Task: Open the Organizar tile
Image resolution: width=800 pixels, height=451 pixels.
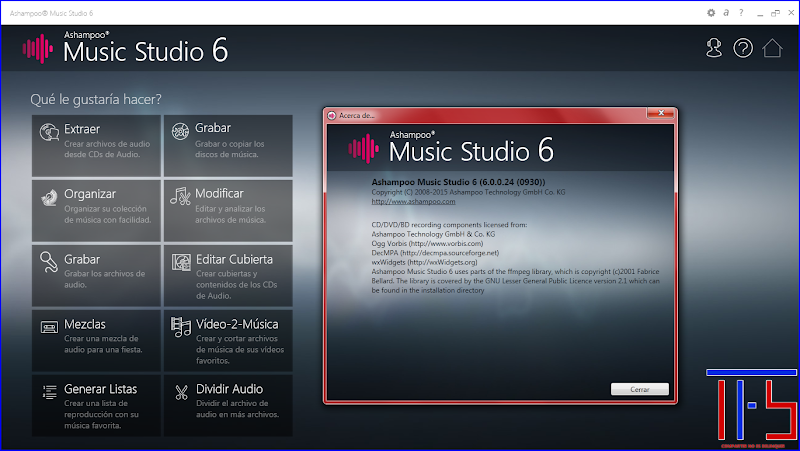Action: coord(96,210)
